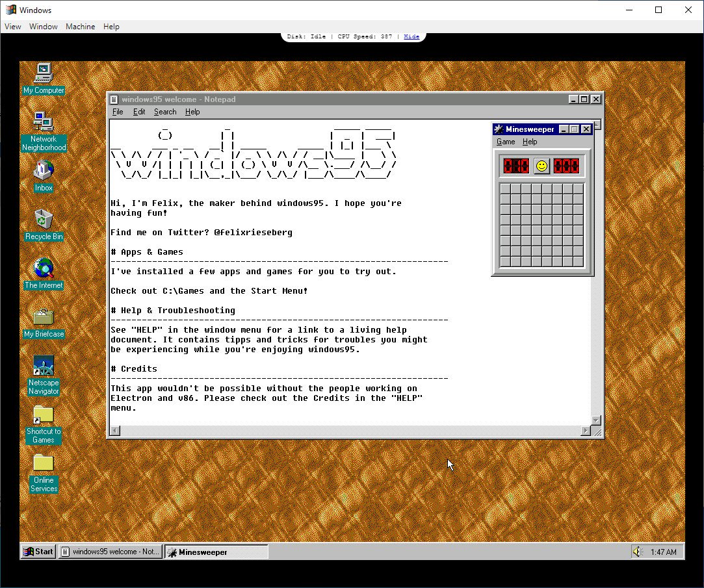Open the Notepad Search menu

(165, 112)
